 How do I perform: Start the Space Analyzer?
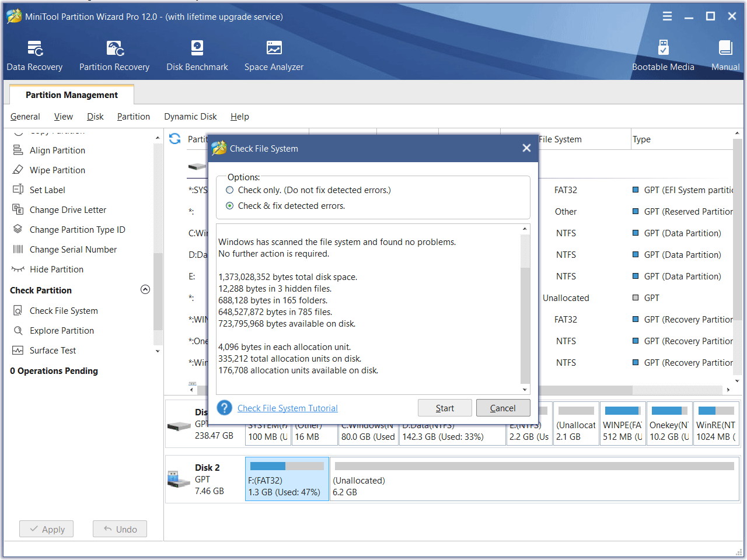pyautogui.click(x=274, y=55)
